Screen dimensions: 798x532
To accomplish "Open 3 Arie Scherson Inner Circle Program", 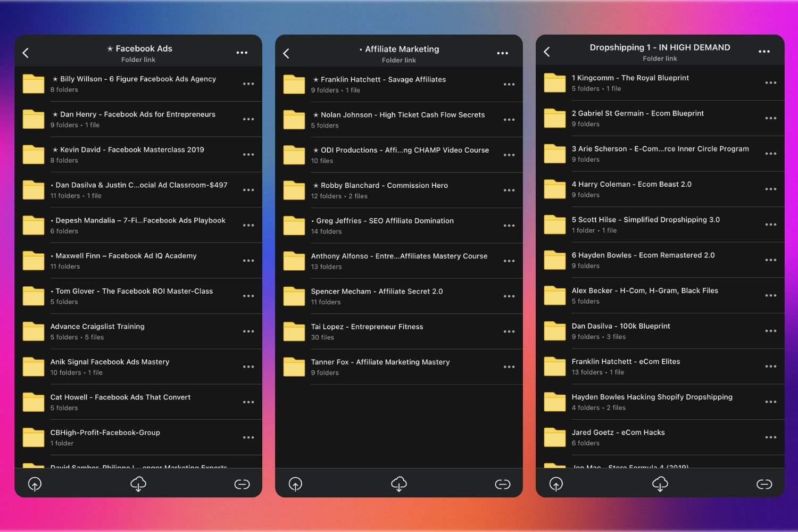I will [660, 154].
